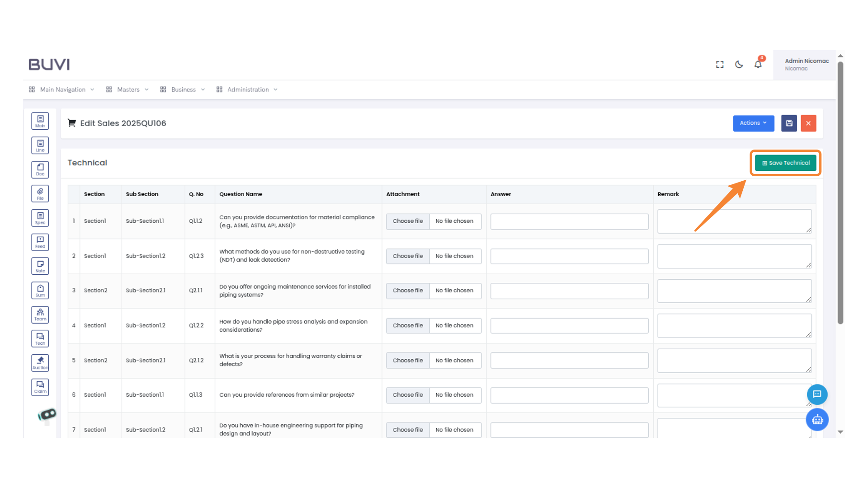Open the chatbot robot icon
The height and width of the screenshot is (488, 868).
(817, 420)
